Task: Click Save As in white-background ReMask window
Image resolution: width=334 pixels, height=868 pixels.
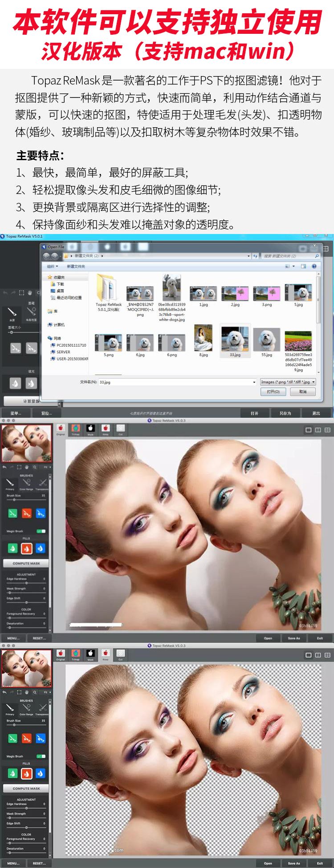Action: (x=294, y=638)
